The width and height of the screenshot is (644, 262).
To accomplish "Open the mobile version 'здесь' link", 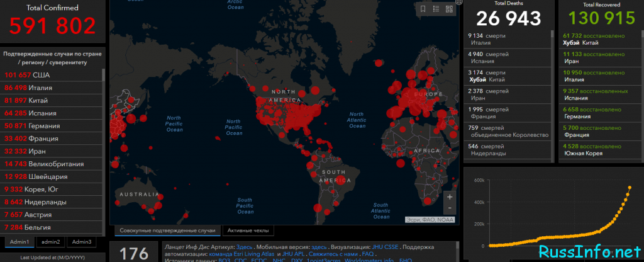I will 319,247.
